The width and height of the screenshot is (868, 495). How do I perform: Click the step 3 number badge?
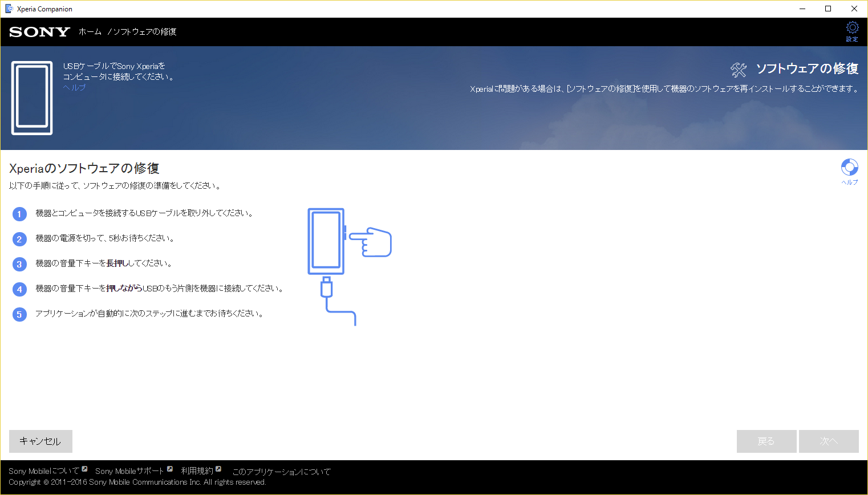(x=19, y=264)
